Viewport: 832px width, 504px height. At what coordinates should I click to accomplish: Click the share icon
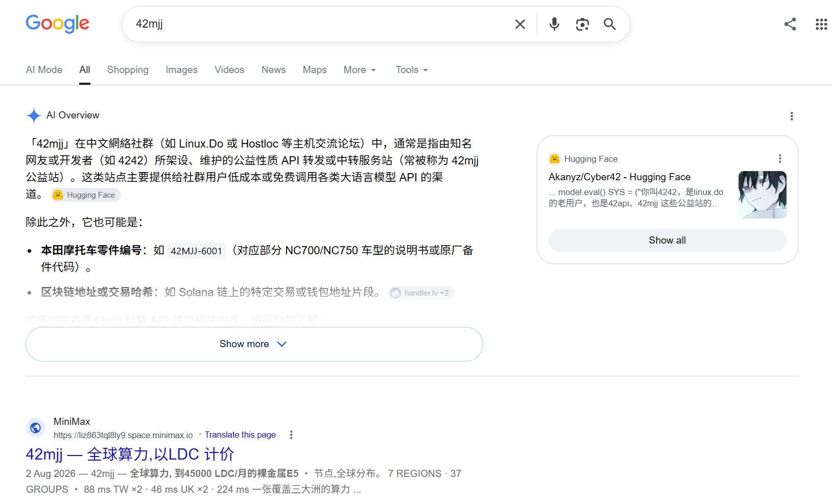790,24
